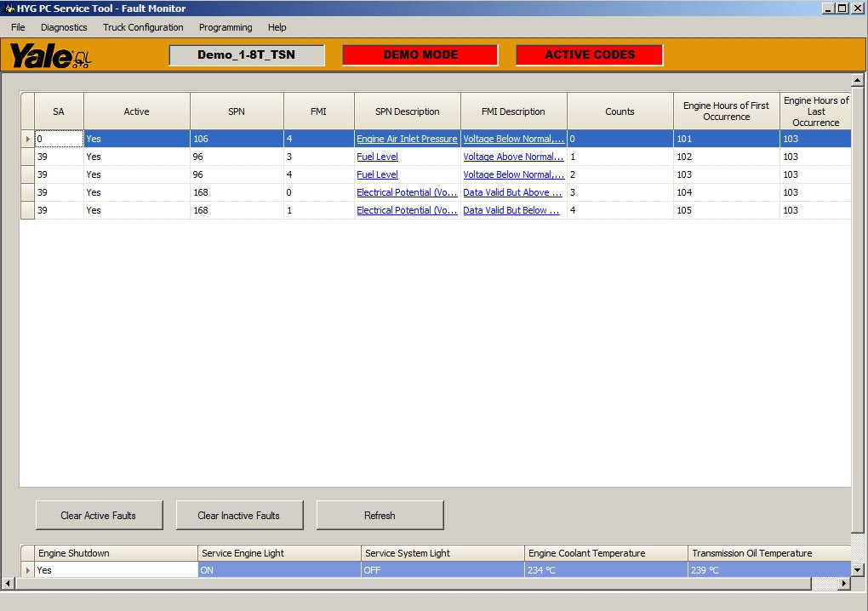Viewport: 868px width, 611px height.
Task: Open the File menu
Action: 18,27
